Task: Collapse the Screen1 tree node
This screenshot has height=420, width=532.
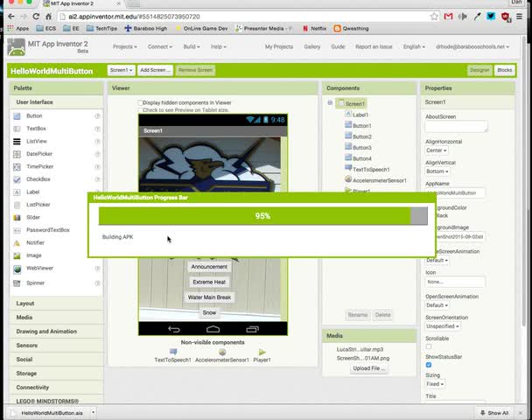Action: pos(330,102)
